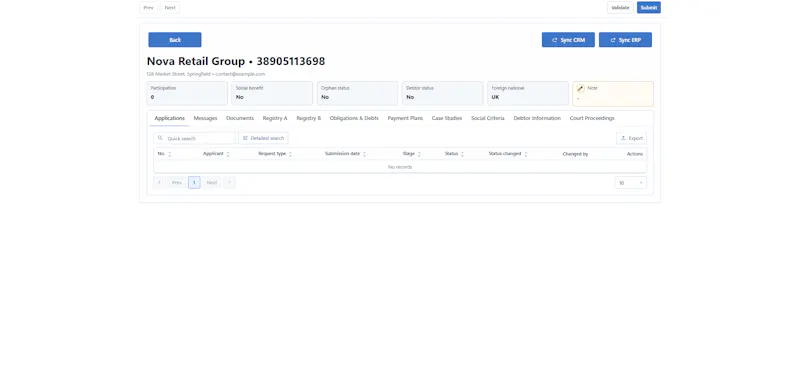Click the blue Submit button
800x377 pixels.
coord(648,8)
